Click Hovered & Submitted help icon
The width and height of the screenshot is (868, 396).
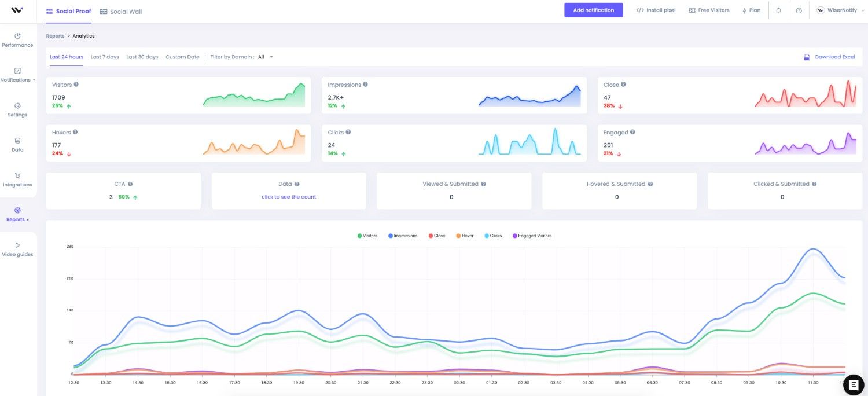click(650, 184)
